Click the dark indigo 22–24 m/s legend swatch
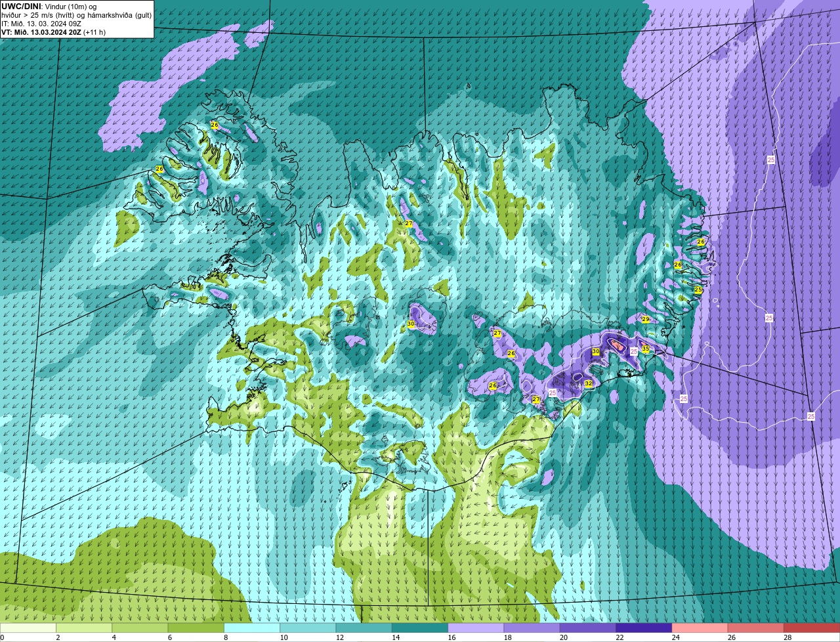 point(644,628)
